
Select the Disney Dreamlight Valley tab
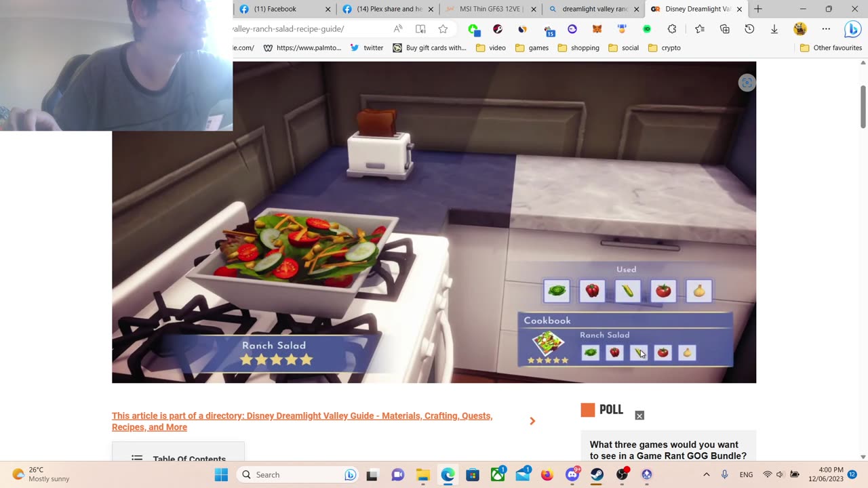pos(696,9)
